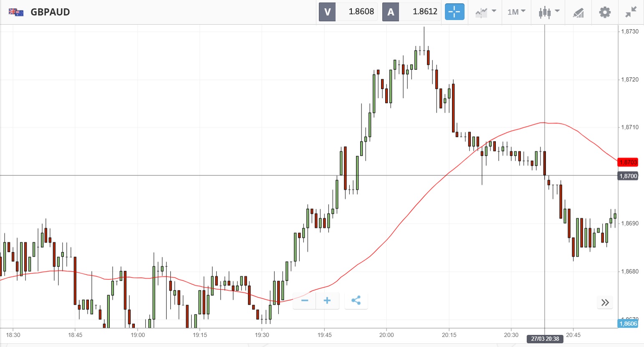Click the share chart icon
The image size is (644, 347).
tap(356, 300)
